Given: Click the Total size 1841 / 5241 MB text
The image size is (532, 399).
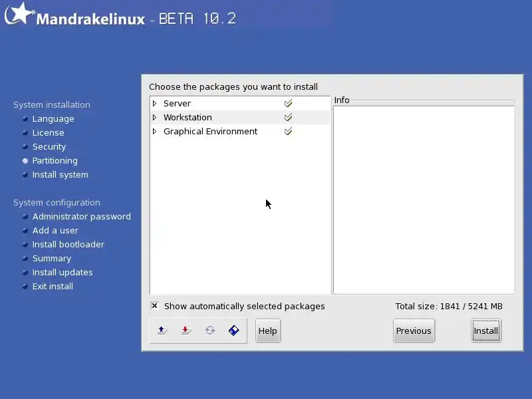Looking at the screenshot, I should point(449,306).
